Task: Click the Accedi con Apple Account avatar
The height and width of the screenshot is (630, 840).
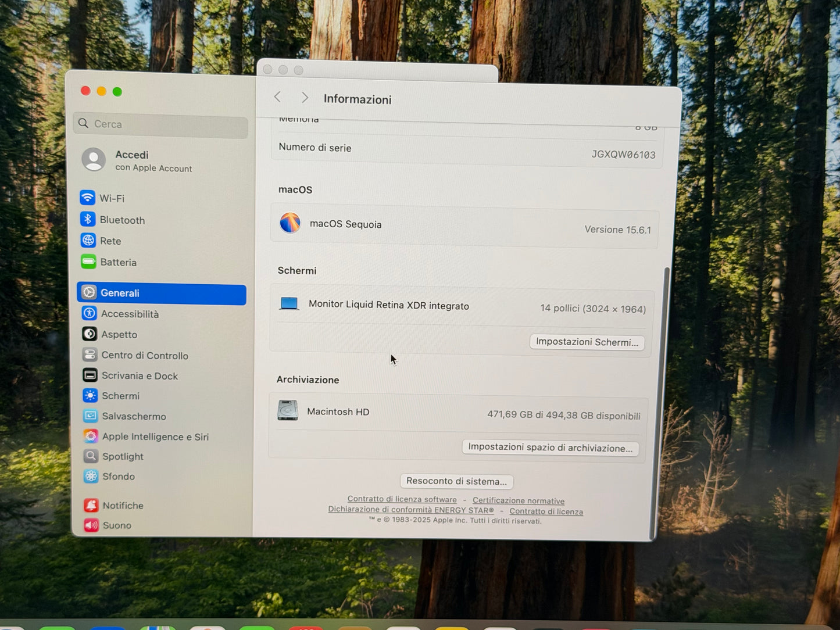Action: (x=94, y=159)
